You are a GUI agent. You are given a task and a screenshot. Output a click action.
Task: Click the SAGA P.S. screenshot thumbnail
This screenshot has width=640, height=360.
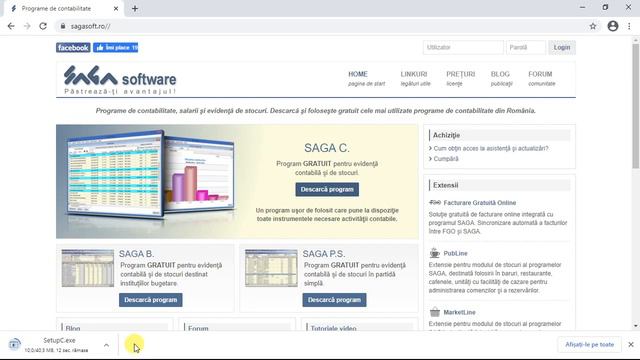(x=271, y=268)
